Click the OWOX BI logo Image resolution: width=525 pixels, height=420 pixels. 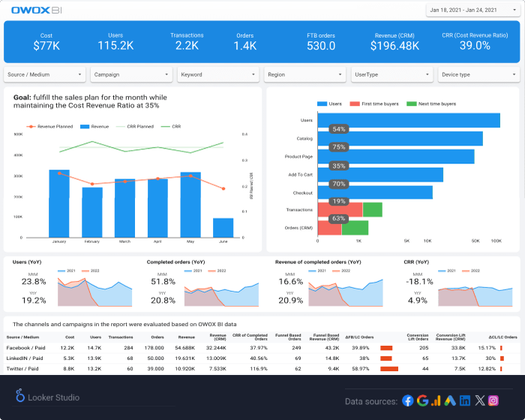36,10
